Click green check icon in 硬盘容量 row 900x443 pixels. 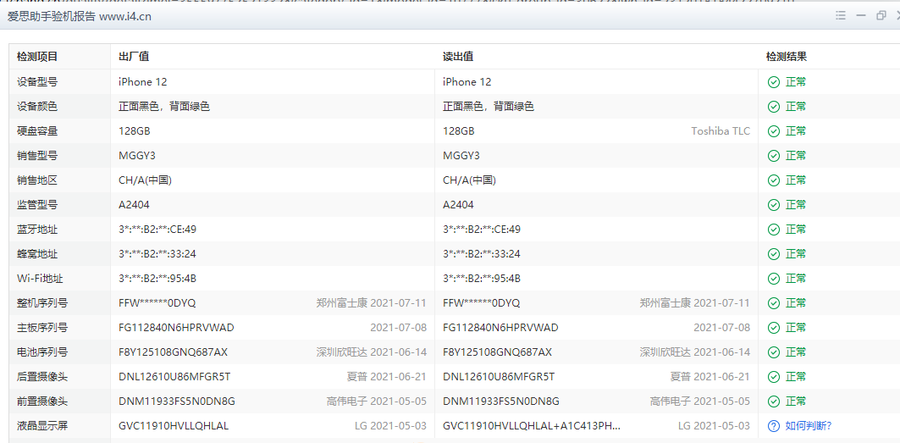(773, 131)
